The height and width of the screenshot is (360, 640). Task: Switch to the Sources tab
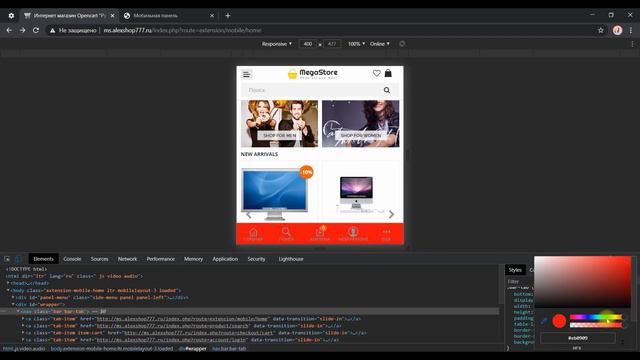click(x=100, y=259)
